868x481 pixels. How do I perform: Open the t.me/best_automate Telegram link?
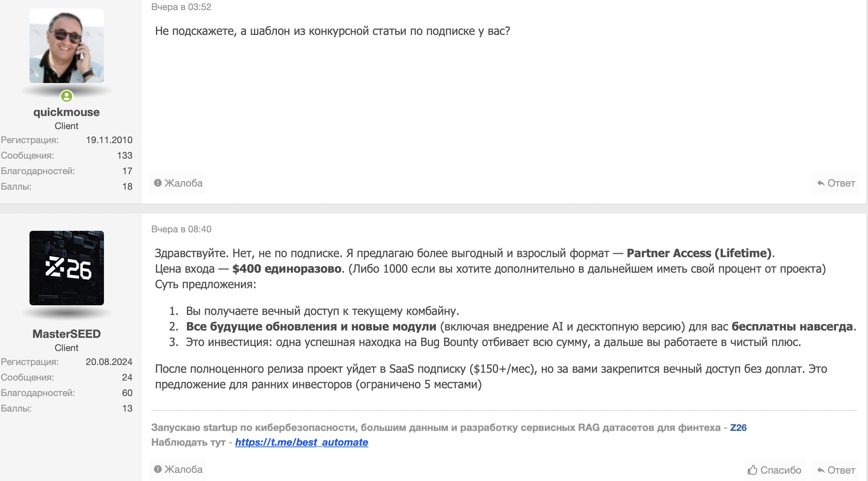(301, 442)
